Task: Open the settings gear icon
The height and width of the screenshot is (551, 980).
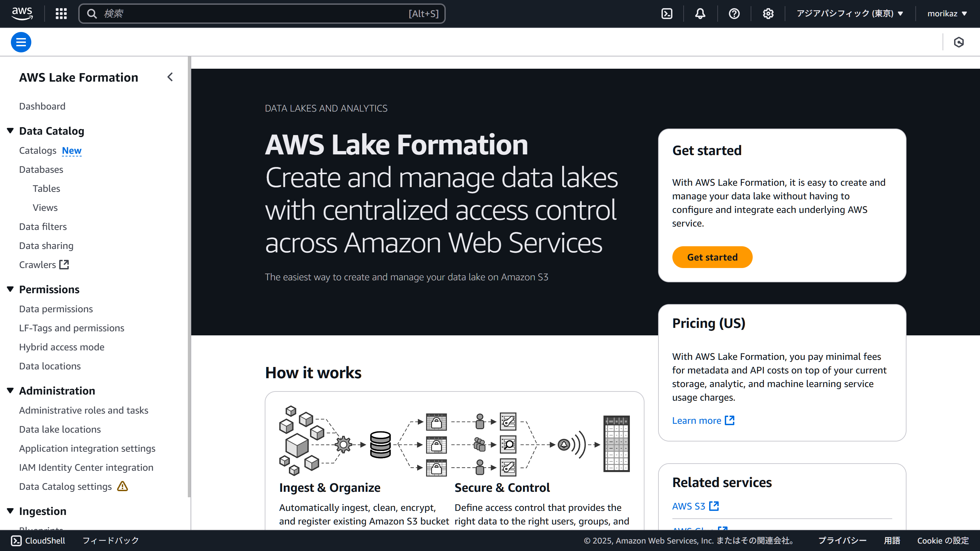Action: pos(768,14)
